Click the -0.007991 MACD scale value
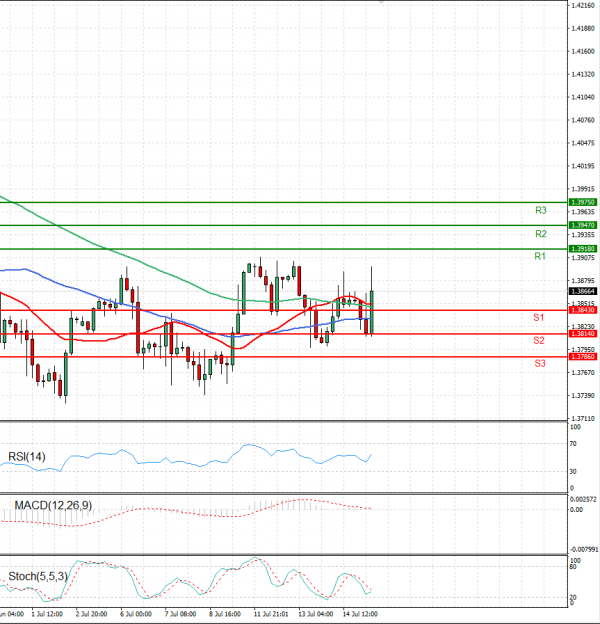Viewport: 600px width, 624px height. coord(584,550)
